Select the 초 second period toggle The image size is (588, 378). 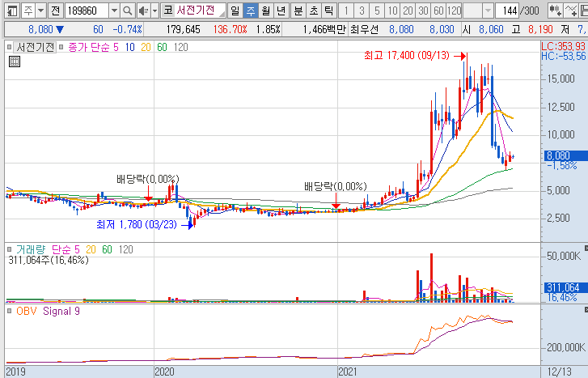314,11
